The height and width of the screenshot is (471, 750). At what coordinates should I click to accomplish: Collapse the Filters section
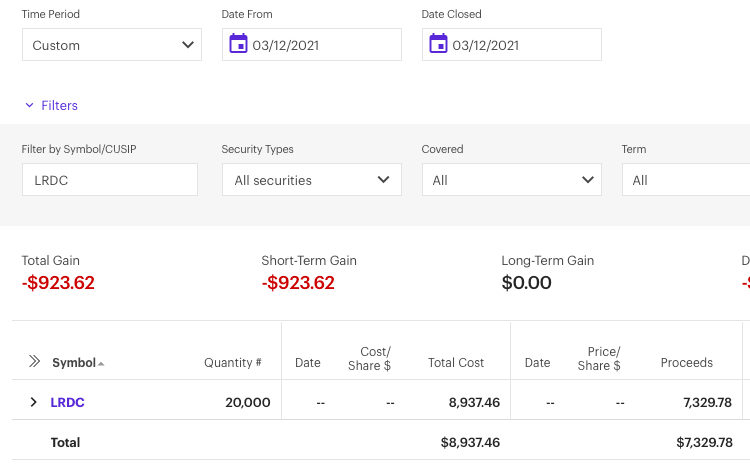pyautogui.click(x=51, y=105)
